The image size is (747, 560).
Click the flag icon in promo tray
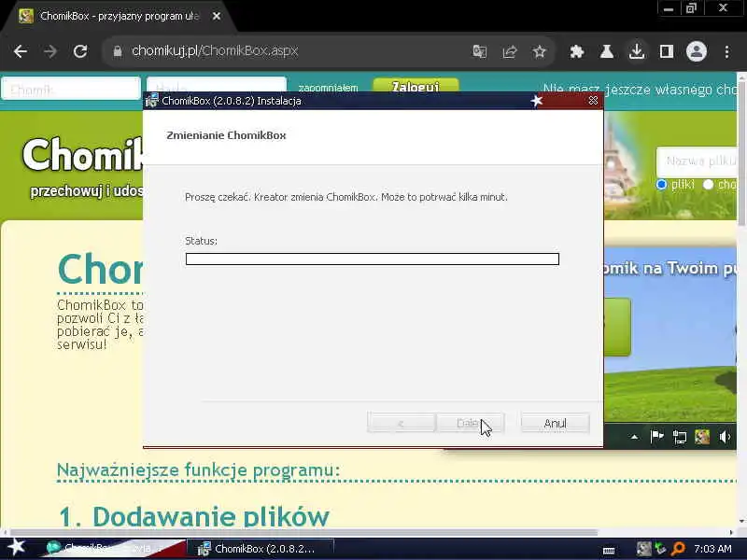coord(657,436)
